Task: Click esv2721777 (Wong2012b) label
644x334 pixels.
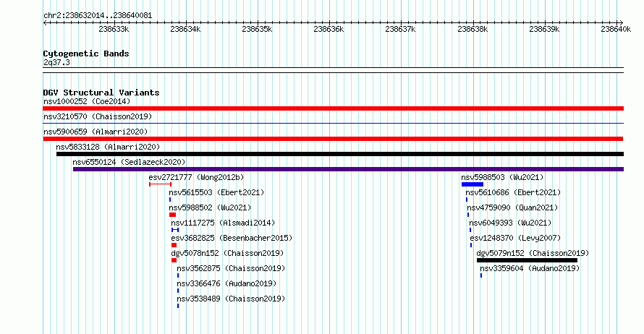Action: coord(196,177)
